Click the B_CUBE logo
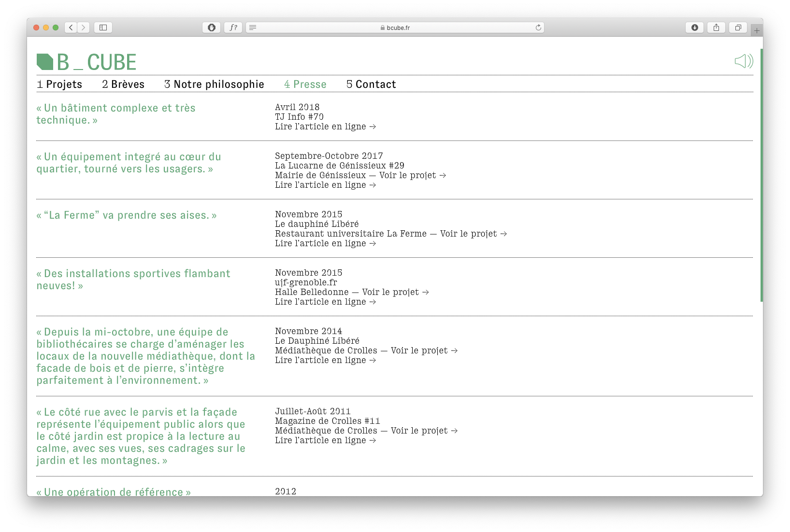 pyautogui.click(x=87, y=62)
